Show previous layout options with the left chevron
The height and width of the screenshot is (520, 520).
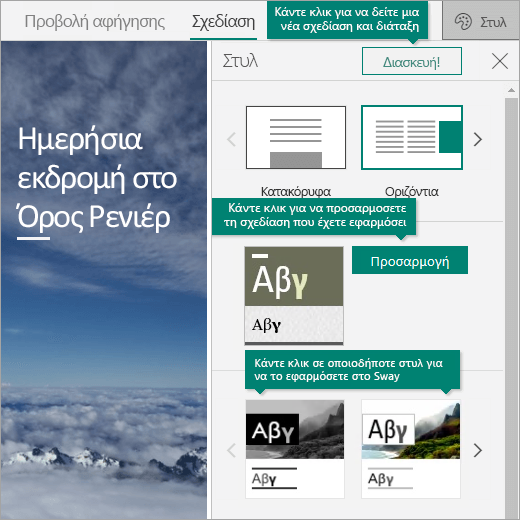click(231, 139)
